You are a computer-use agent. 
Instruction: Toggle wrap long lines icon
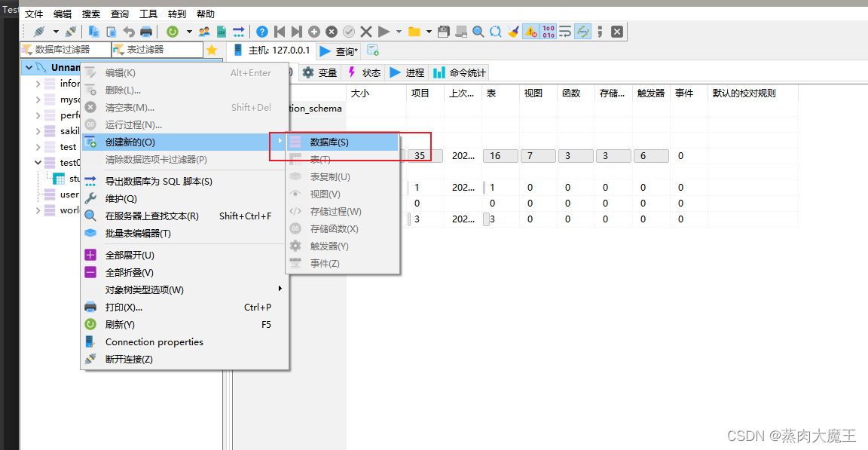pyautogui.click(x=565, y=32)
